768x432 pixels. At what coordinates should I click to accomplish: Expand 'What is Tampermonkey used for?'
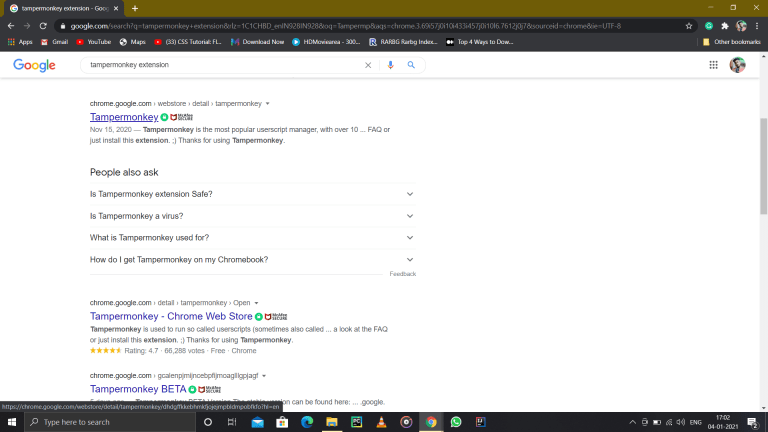[x=252, y=238]
